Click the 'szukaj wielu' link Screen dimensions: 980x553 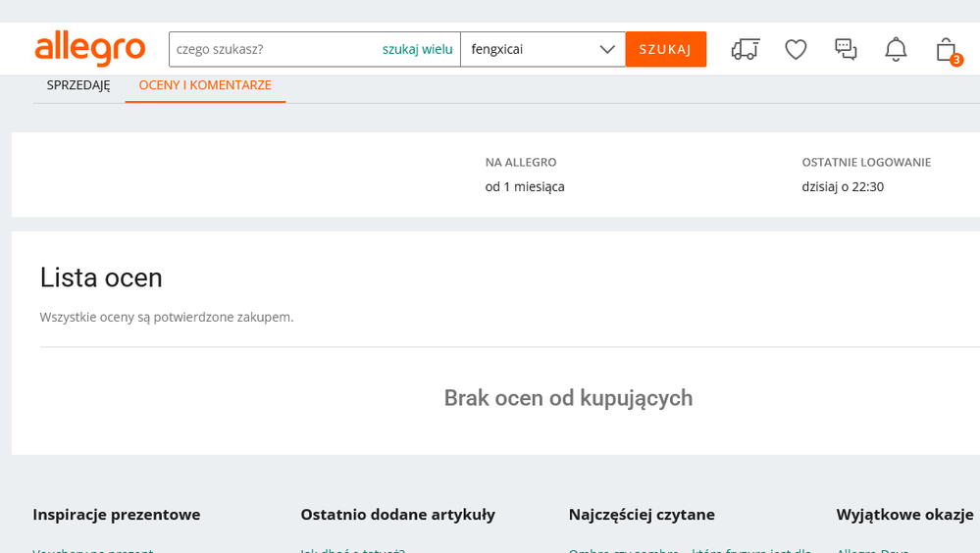[x=417, y=49]
